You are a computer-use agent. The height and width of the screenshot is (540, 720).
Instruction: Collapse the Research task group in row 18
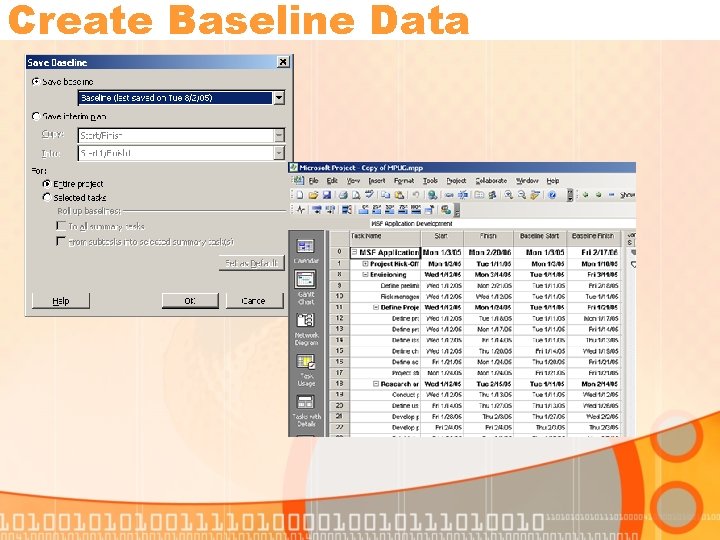[x=376, y=383]
